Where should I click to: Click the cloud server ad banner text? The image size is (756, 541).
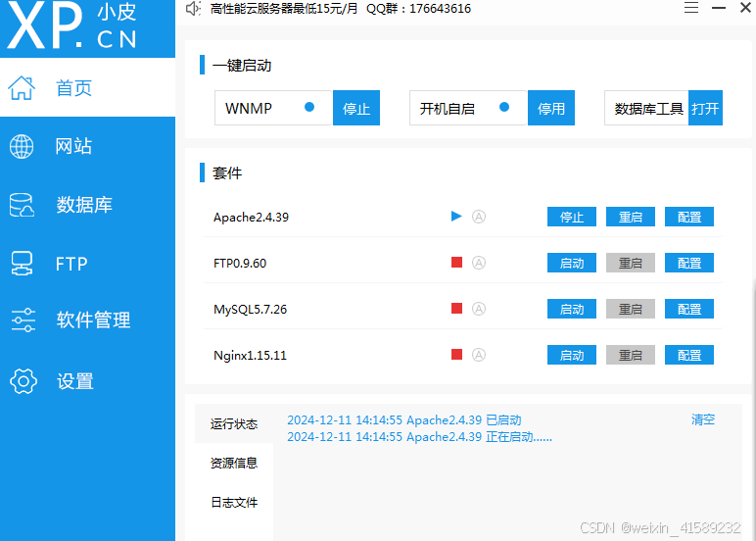pyautogui.click(x=341, y=8)
